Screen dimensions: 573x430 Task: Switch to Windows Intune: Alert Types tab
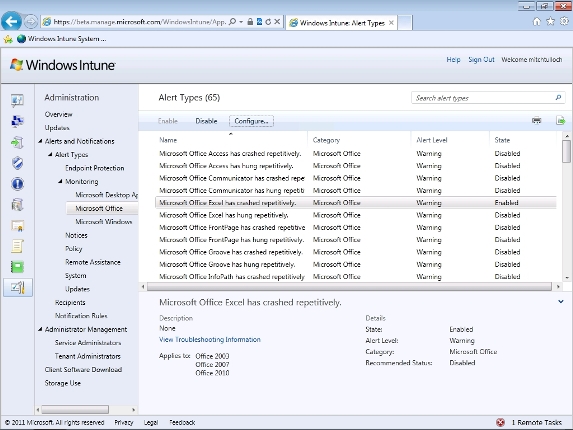(x=341, y=23)
